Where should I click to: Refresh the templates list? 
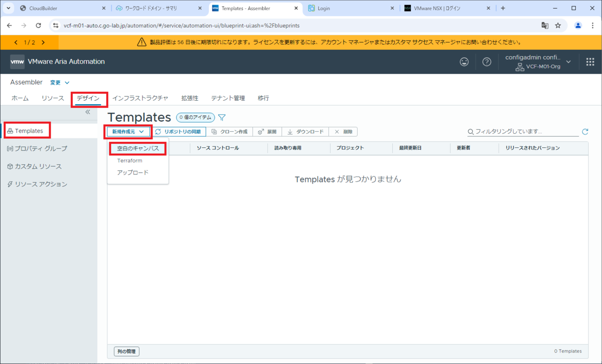point(584,132)
